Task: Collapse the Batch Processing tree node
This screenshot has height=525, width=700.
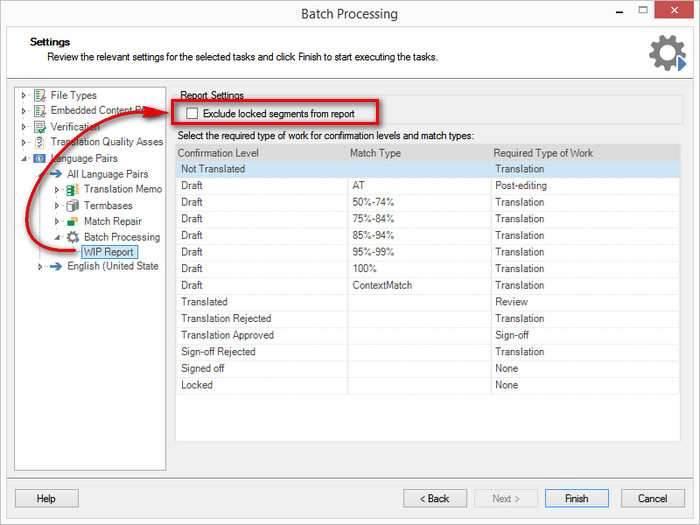Action: 57,238
